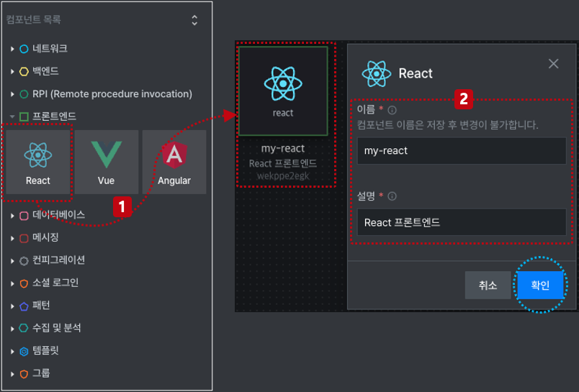
Task: Click the 이름 input field with my-react
Action: [x=462, y=150]
